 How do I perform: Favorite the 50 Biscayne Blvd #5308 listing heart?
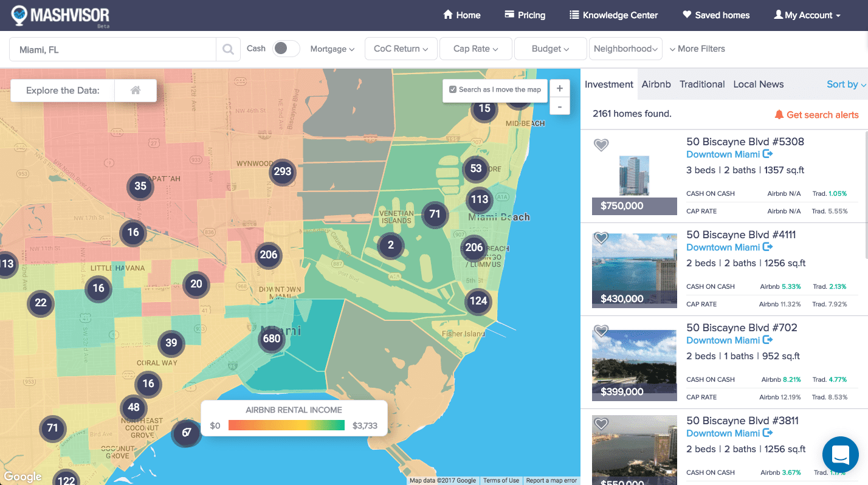click(601, 145)
